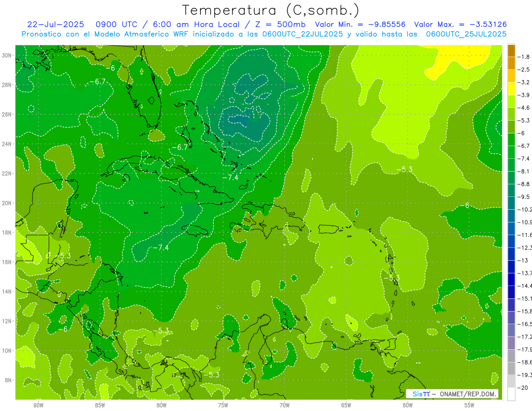Image resolution: width=532 pixels, height=411 pixels.
Task: Click the "-2.5" legend value
Action: click(x=524, y=70)
